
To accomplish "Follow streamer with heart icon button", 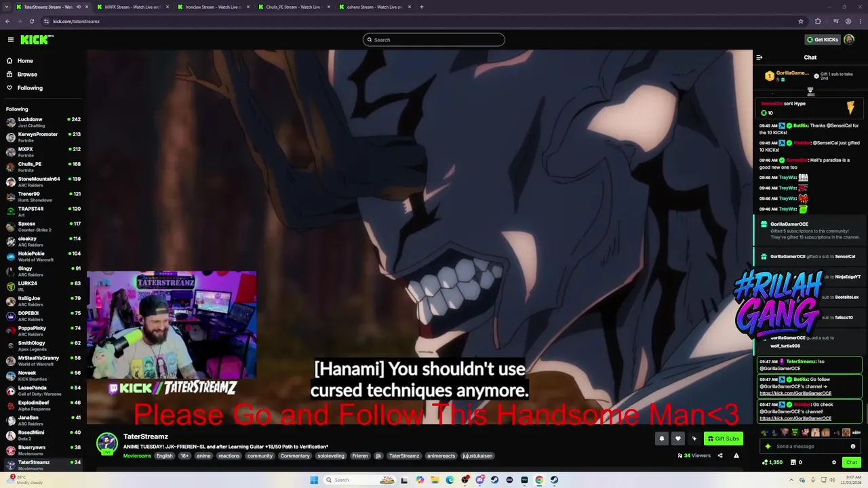I will click(677, 439).
